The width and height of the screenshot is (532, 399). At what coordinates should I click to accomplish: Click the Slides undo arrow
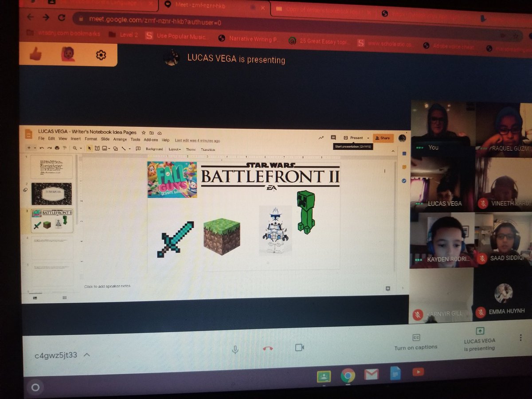42,148
